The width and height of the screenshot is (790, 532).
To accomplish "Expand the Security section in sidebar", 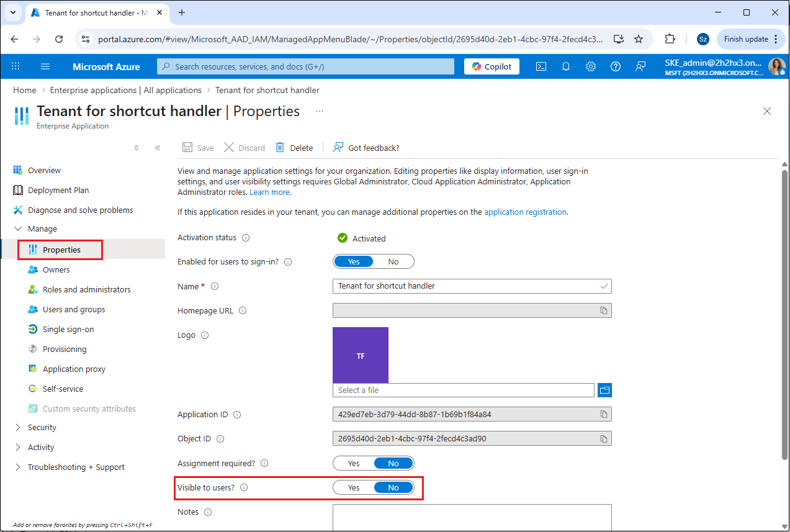I will 42,427.
